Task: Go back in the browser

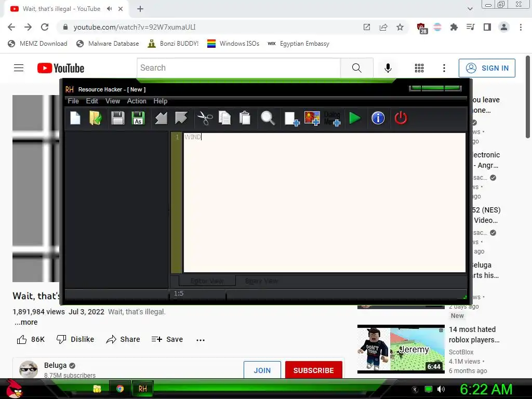Action: click(x=11, y=27)
